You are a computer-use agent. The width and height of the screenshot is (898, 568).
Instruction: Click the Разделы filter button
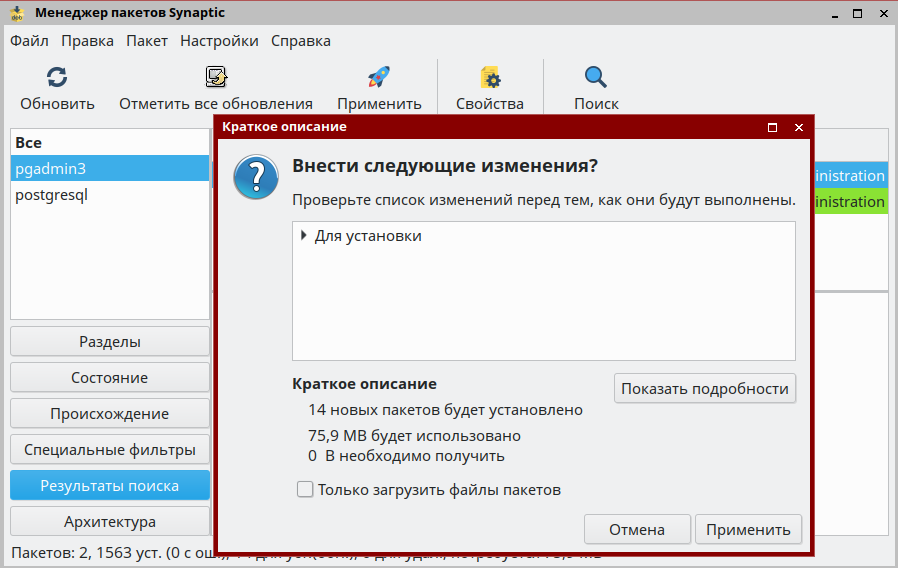pos(109,342)
